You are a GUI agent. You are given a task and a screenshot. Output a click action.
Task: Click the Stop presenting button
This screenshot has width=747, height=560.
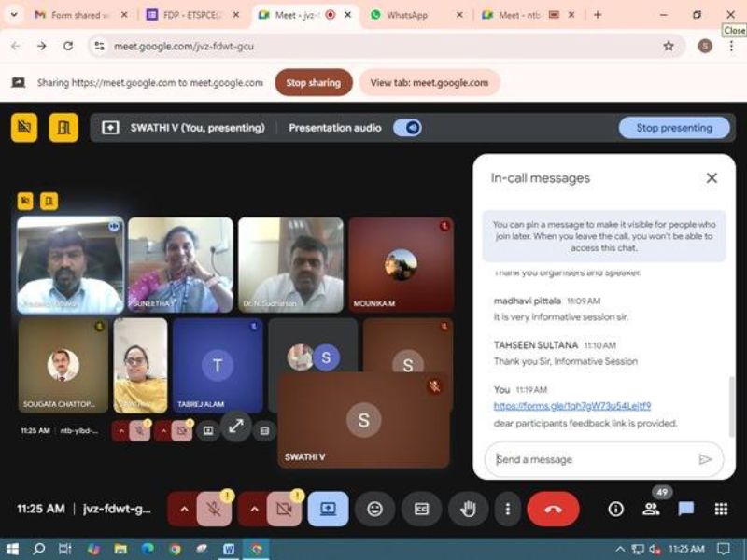coord(673,128)
